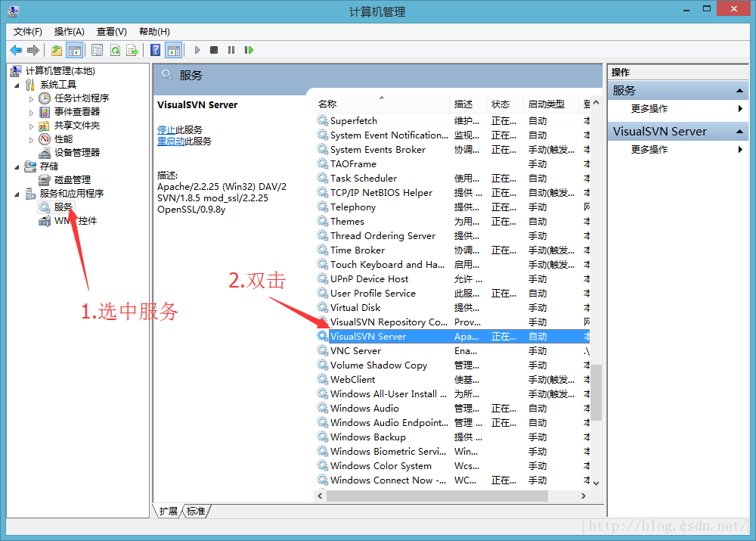This screenshot has width=756, height=541.
Task: Collapse the 服务 actions section arrow
Action: pos(739,91)
